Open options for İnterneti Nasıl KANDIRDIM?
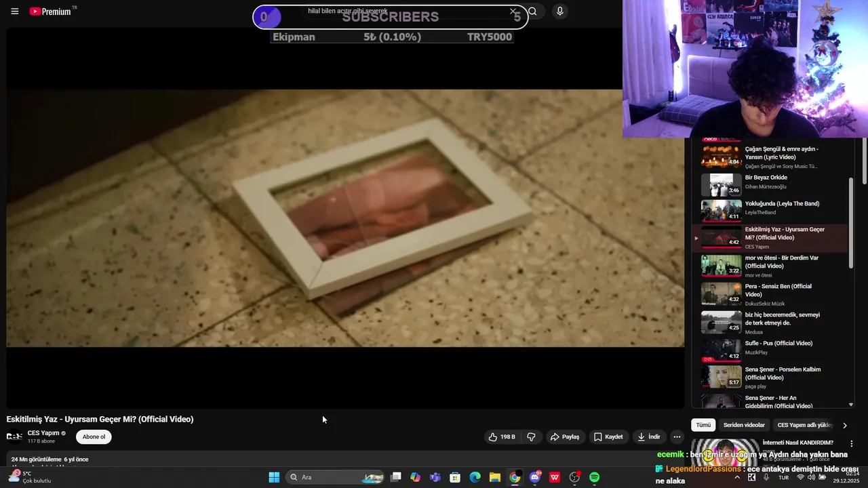This screenshot has height=488, width=868. pos(851,443)
